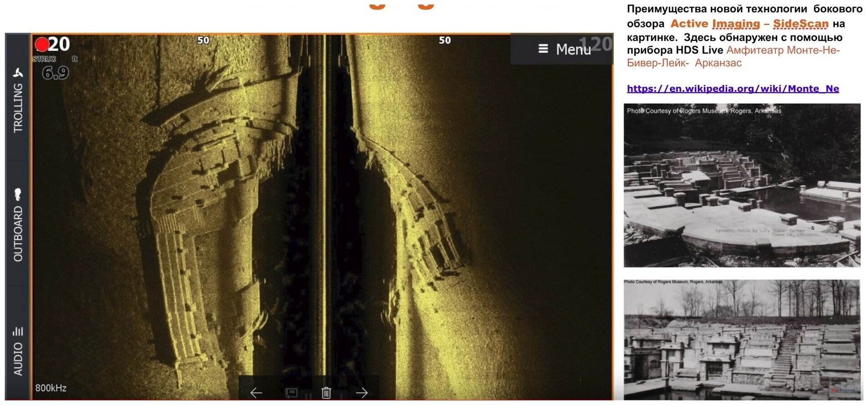The height and width of the screenshot is (405, 868).
Task: Click the audio equalizer bars icon
Action: click(18, 331)
